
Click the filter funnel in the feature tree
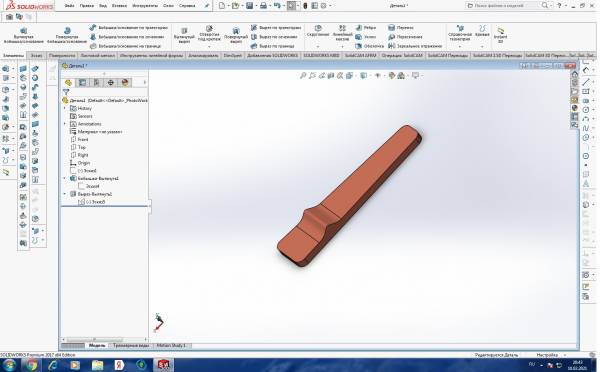tap(66, 92)
